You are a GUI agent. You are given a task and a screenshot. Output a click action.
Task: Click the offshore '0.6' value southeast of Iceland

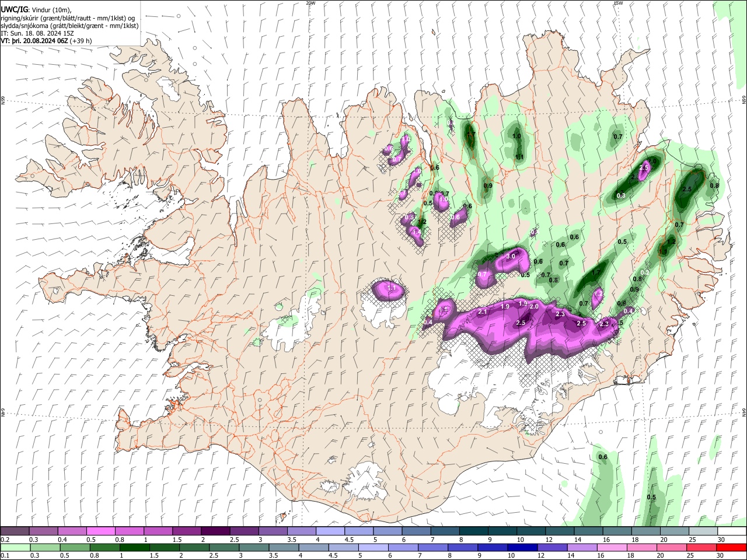pyautogui.click(x=603, y=457)
